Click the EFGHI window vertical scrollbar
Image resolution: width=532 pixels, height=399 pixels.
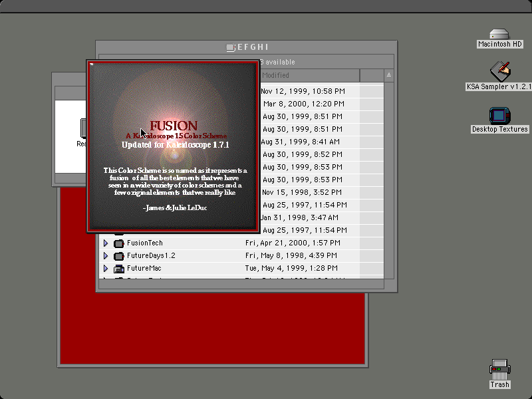coord(389,180)
